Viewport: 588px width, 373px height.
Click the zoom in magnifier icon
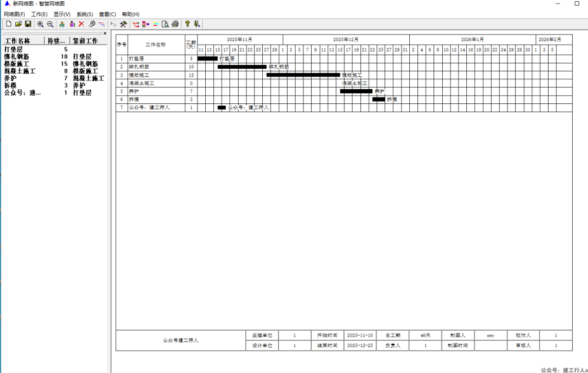pos(40,24)
